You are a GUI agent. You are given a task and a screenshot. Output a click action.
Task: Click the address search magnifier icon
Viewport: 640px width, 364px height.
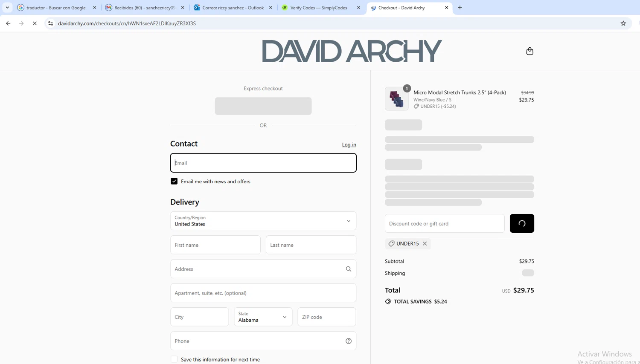click(349, 269)
